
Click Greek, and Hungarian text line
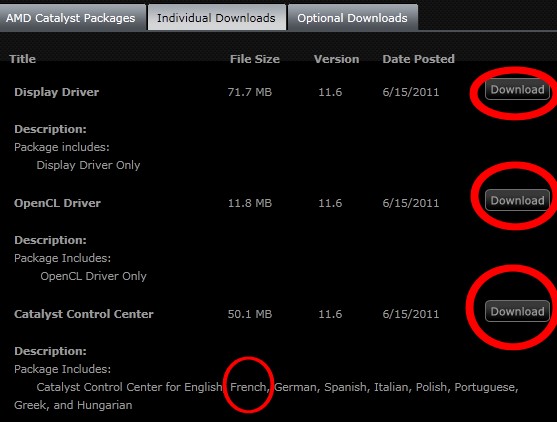click(x=73, y=405)
